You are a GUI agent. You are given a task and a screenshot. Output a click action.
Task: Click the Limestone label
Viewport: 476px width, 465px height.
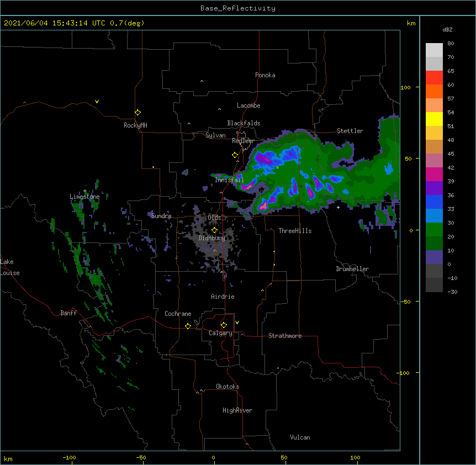point(84,197)
